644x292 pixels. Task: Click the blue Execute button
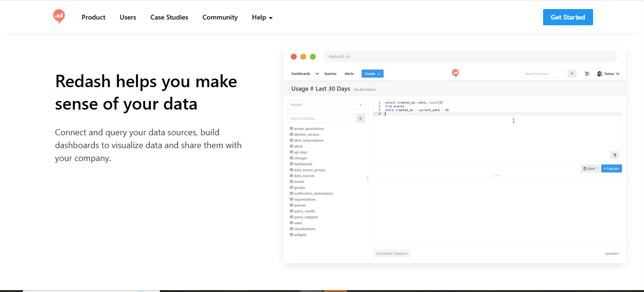[x=611, y=169]
